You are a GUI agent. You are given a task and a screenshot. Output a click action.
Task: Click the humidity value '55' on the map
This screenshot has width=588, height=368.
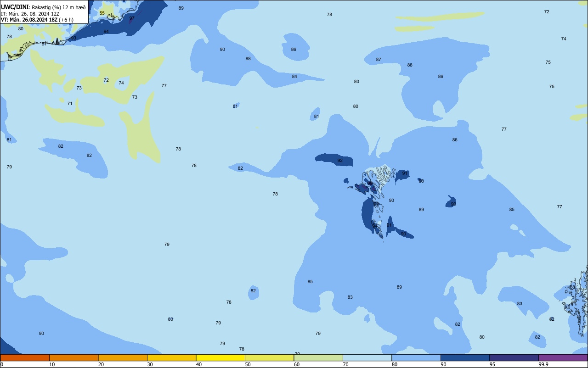point(102,13)
